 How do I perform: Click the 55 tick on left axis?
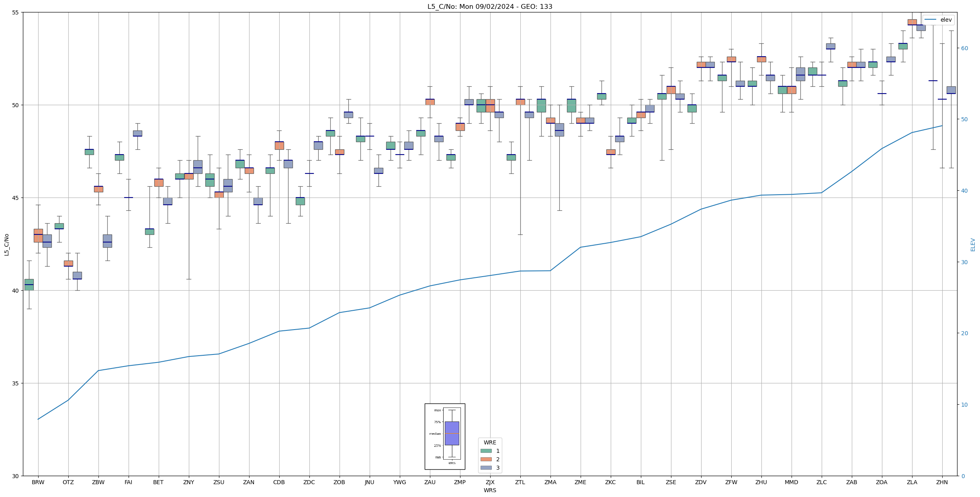pos(16,12)
